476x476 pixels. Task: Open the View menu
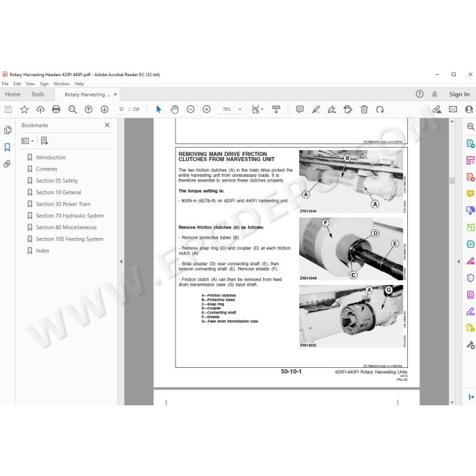point(31,84)
